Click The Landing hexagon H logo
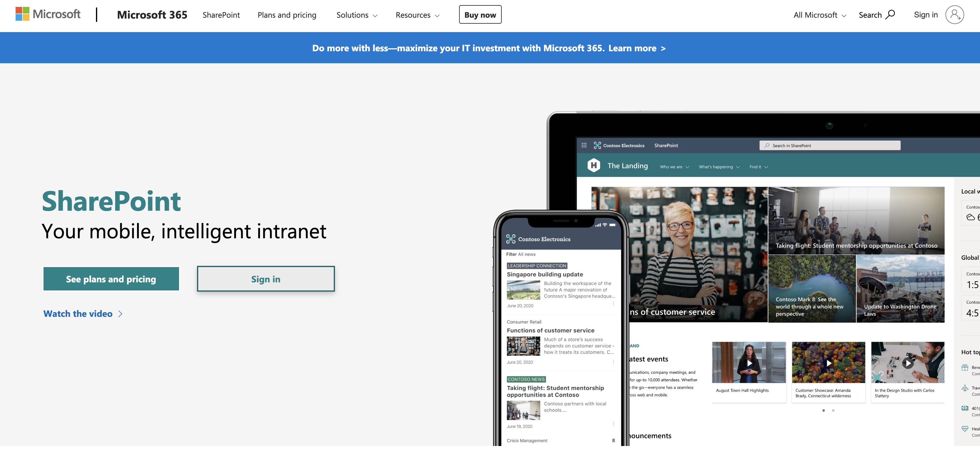This screenshot has height=458, width=980. click(593, 165)
